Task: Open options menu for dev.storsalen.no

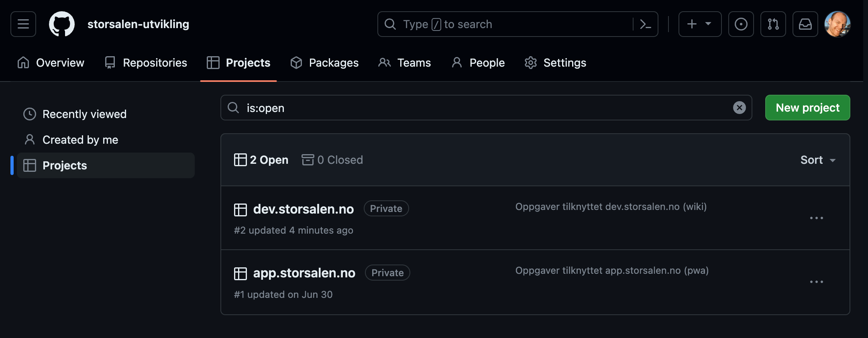Action: pyautogui.click(x=816, y=218)
